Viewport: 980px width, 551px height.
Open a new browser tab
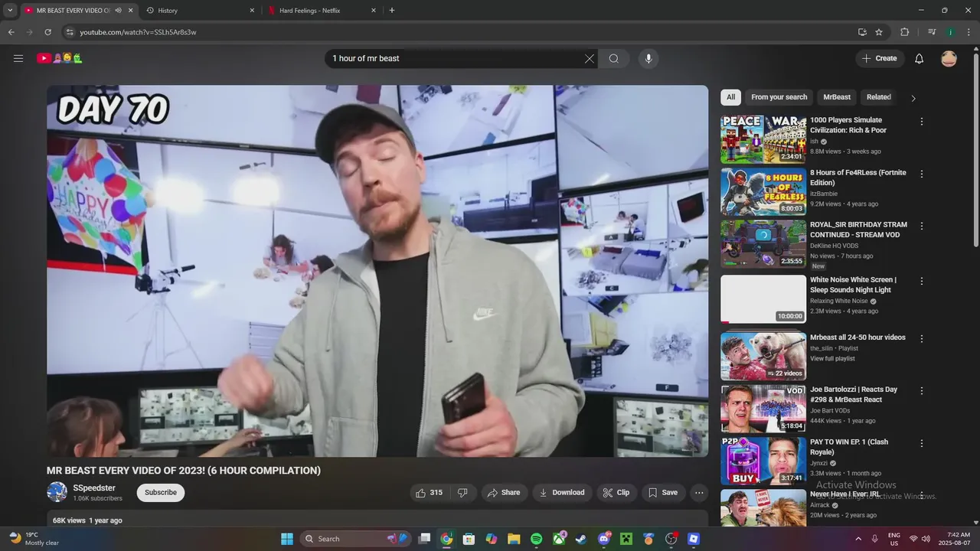click(392, 11)
